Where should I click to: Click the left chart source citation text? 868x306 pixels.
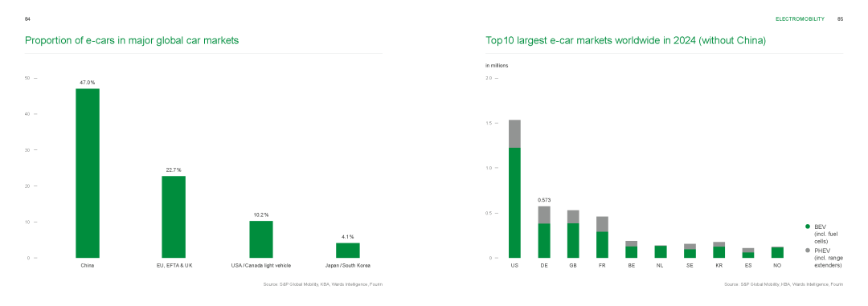click(x=323, y=284)
